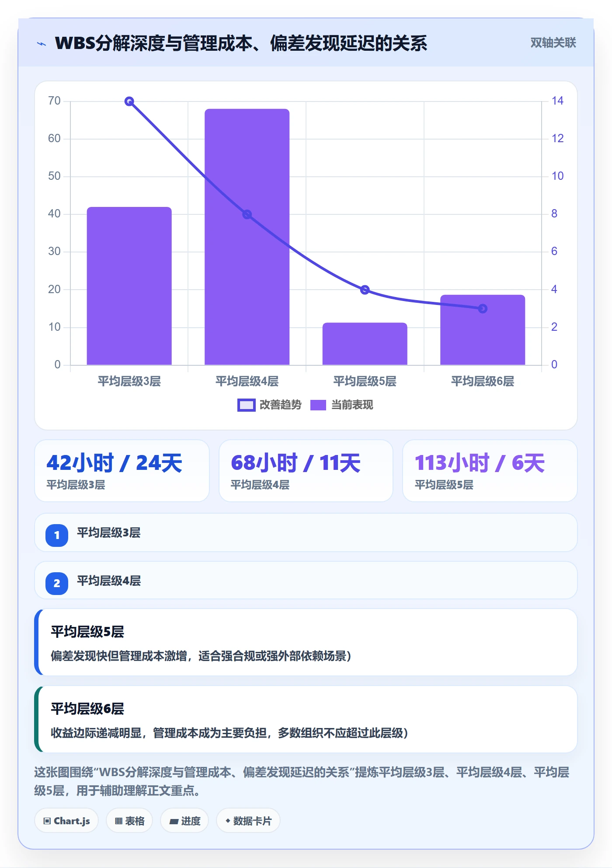Select the 数据卡片 tag
This screenshot has height=868, width=612.
pyautogui.click(x=248, y=821)
